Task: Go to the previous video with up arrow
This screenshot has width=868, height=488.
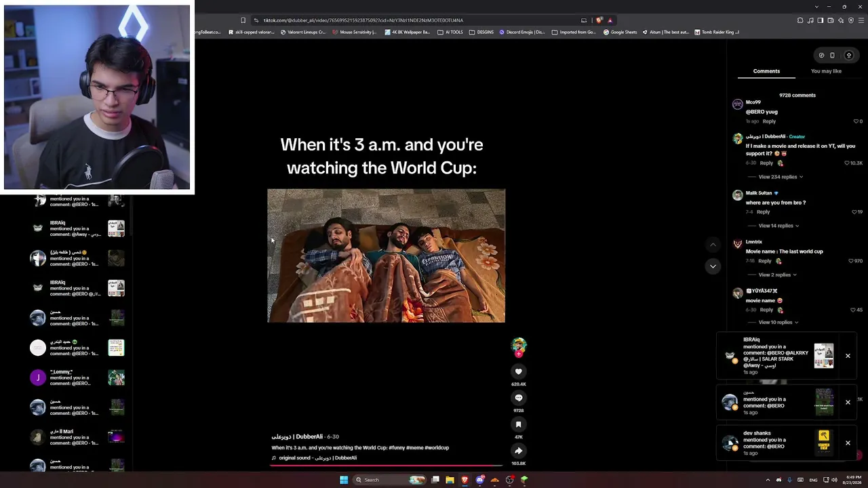Action: [713, 245]
